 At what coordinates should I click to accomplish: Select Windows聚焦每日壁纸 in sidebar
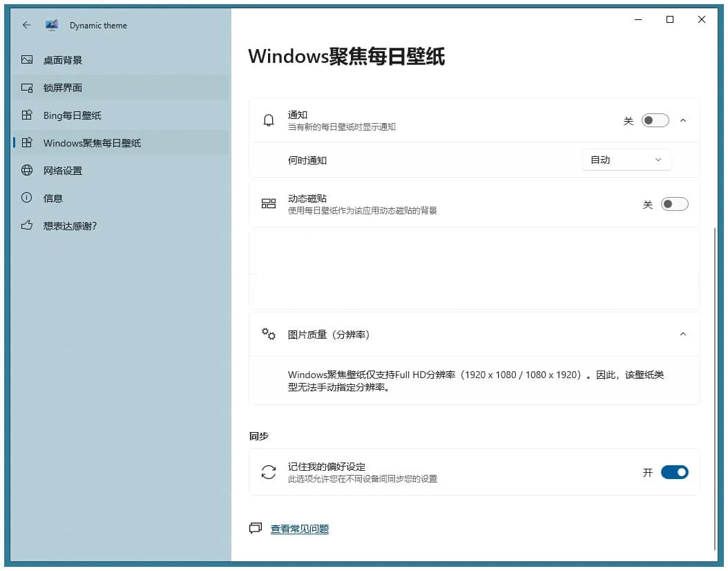tap(92, 143)
